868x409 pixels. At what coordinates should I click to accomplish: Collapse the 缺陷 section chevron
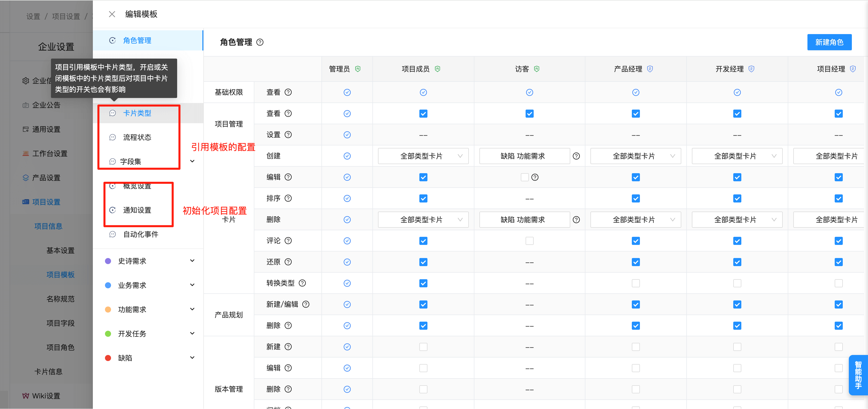click(x=192, y=357)
